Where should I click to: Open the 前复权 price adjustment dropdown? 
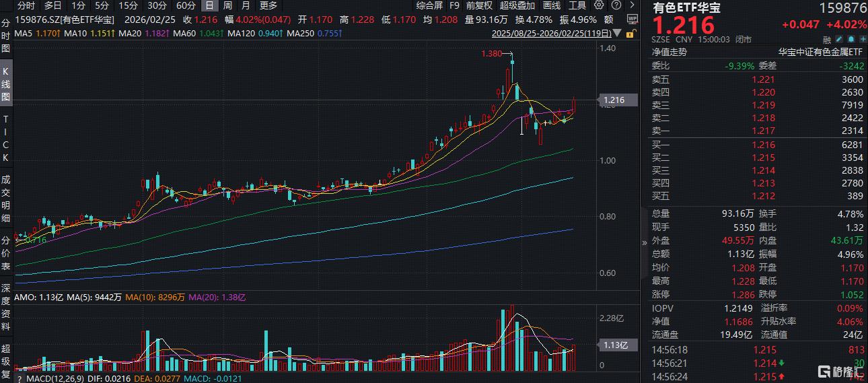pyautogui.click(x=479, y=5)
